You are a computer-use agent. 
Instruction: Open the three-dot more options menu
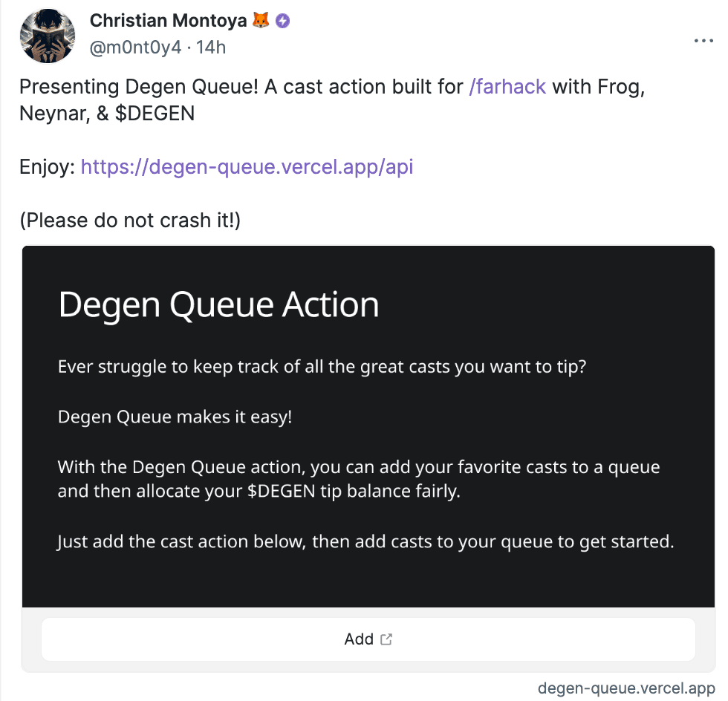(x=703, y=41)
